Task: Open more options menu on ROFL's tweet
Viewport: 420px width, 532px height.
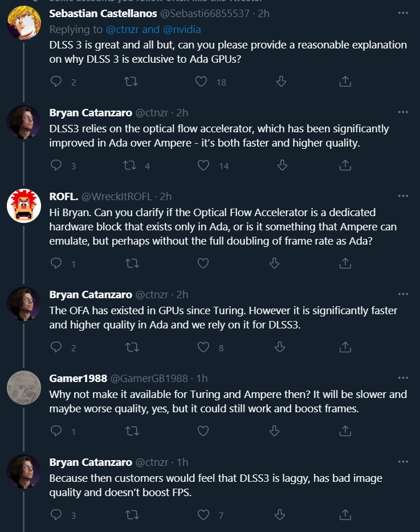Action: [403, 196]
